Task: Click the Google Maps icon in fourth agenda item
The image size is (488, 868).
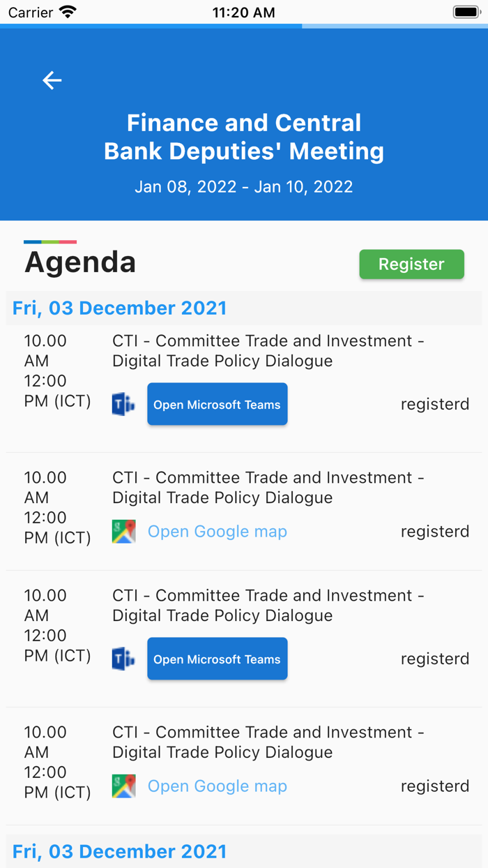Action: (x=123, y=786)
